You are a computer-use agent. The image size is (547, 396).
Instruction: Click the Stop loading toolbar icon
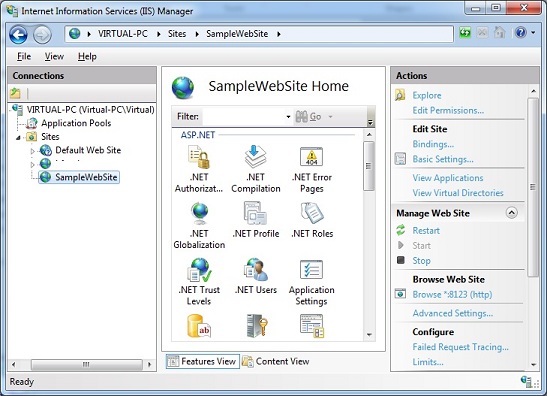click(x=482, y=33)
